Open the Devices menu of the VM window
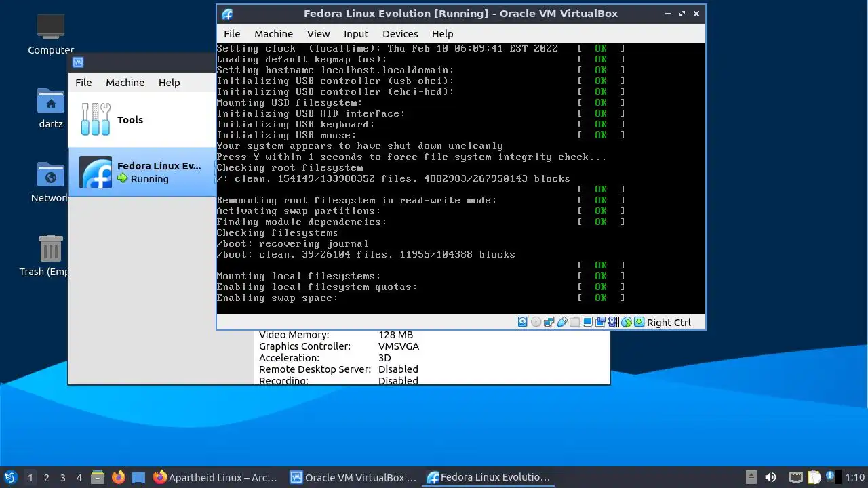Screen dimensions: 868x488 point(400,33)
